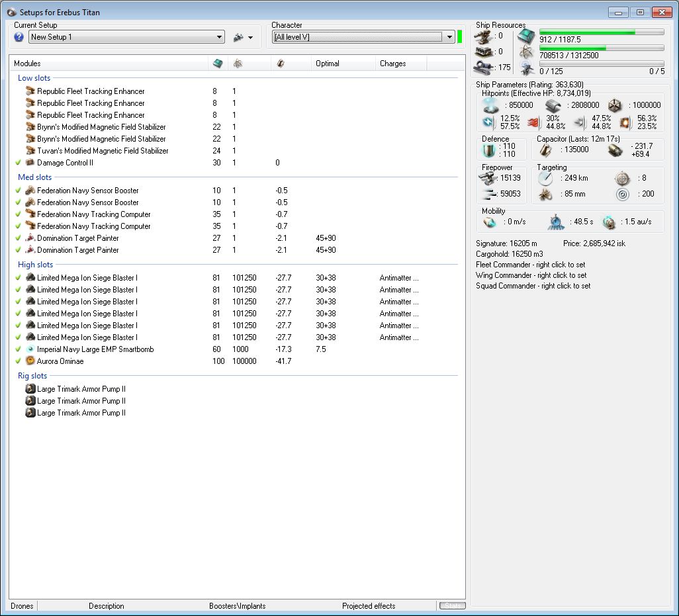
Task: Click the Defence tank shield icon
Action: click(489, 150)
